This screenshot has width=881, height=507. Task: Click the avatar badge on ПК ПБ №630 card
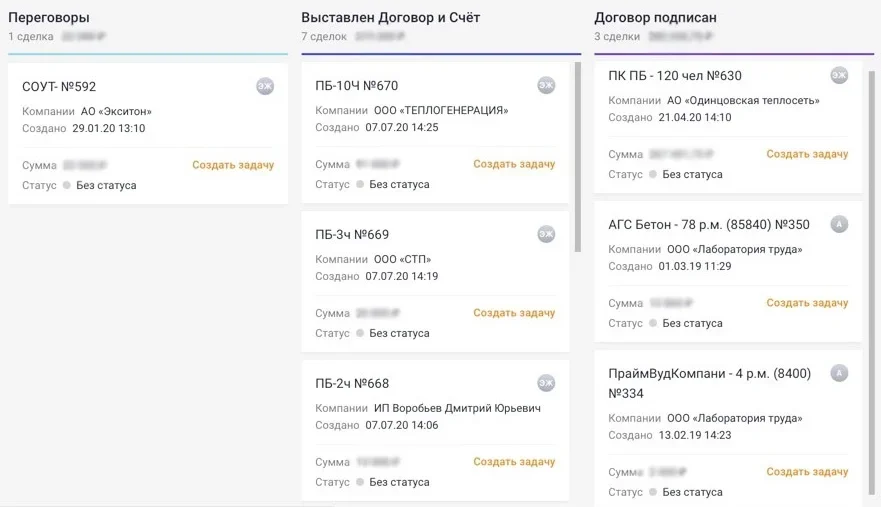839,75
